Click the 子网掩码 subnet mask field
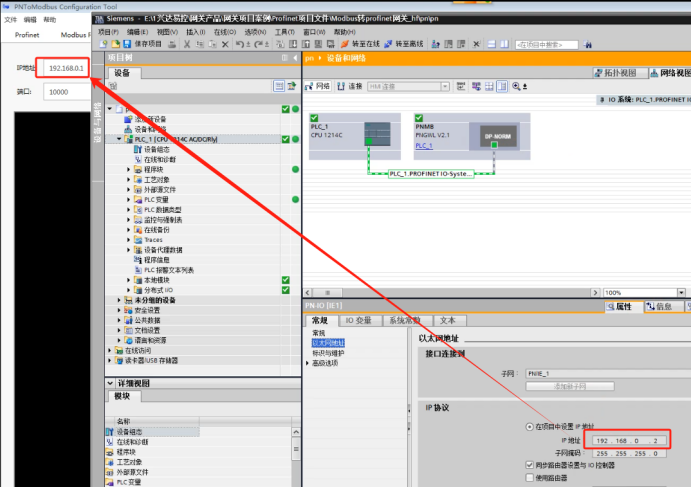692x488 pixels. click(x=631, y=453)
